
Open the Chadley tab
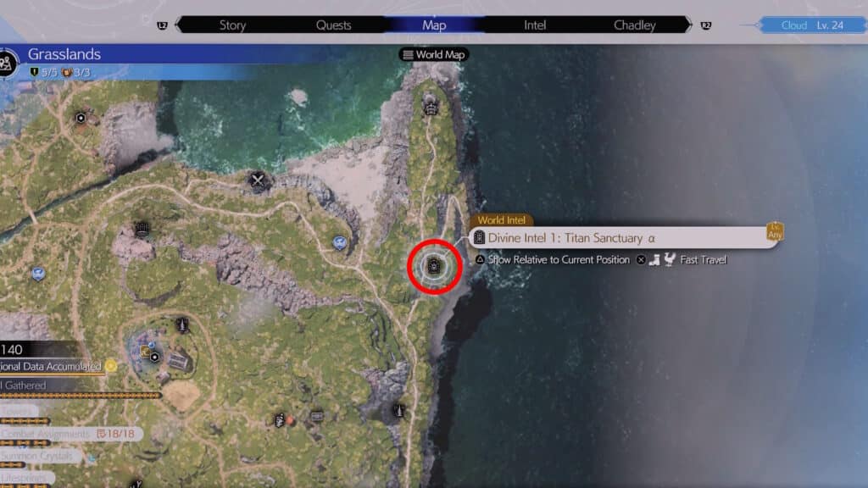pyautogui.click(x=634, y=25)
